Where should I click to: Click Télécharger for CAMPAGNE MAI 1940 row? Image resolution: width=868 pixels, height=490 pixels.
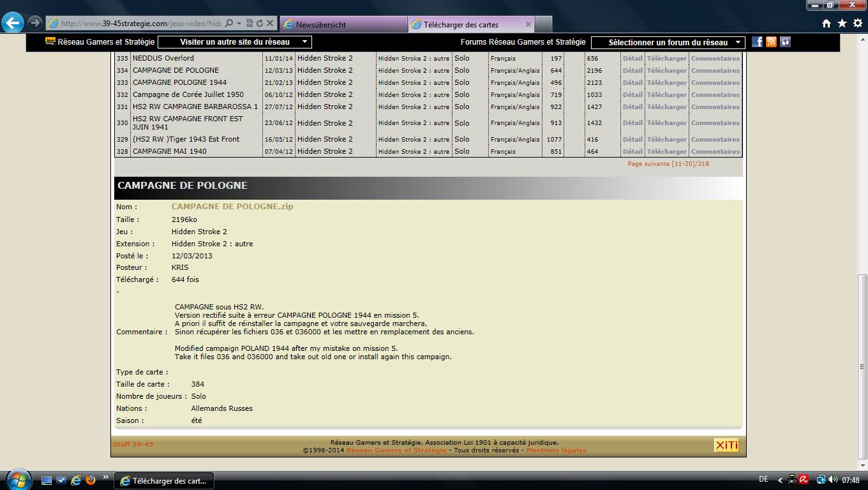(666, 151)
